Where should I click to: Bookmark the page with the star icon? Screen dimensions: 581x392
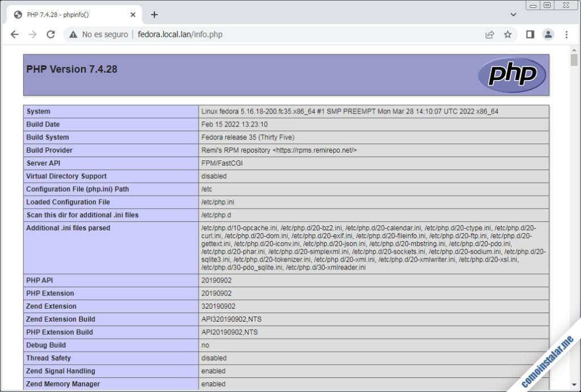click(x=508, y=35)
